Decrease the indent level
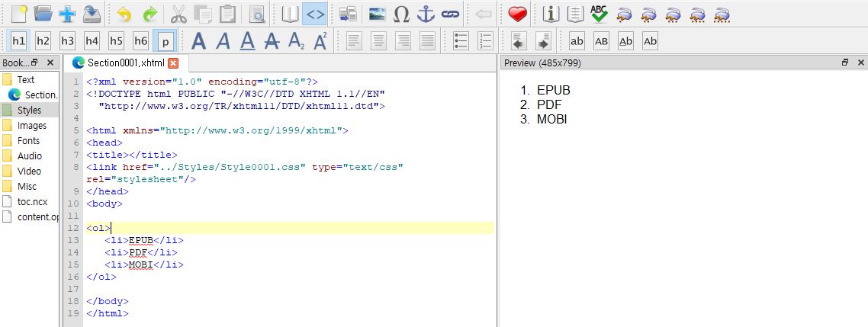Image resolution: width=868 pixels, height=327 pixels. point(519,41)
